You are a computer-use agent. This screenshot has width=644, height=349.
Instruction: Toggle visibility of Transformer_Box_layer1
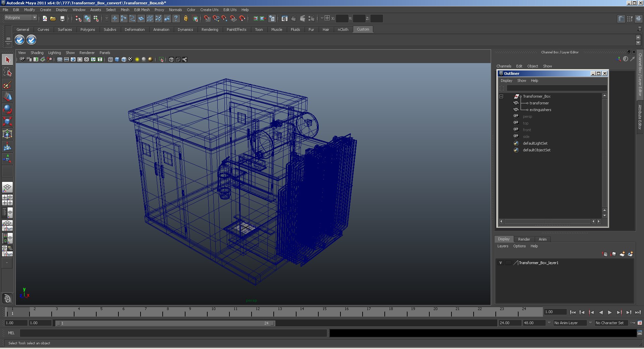click(x=500, y=263)
